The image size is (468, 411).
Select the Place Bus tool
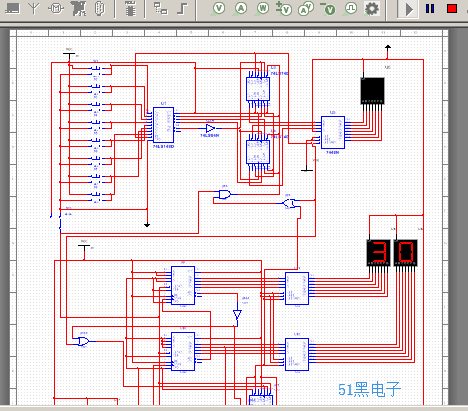(x=182, y=9)
